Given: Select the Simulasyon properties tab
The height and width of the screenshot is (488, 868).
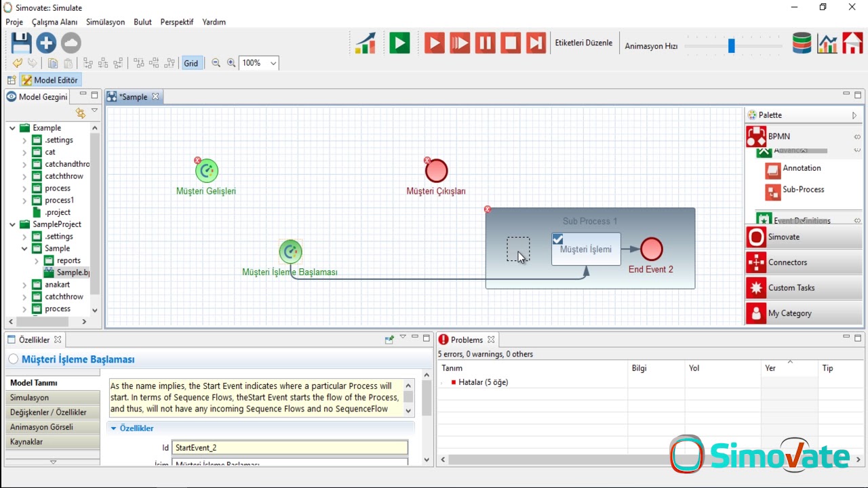Looking at the screenshot, I should [52, 398].
